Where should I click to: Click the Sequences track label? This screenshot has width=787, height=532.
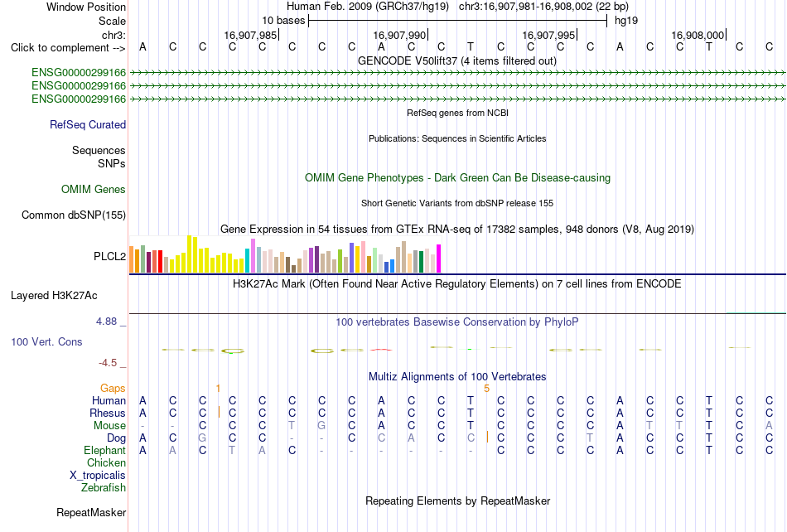coord(99,150)
